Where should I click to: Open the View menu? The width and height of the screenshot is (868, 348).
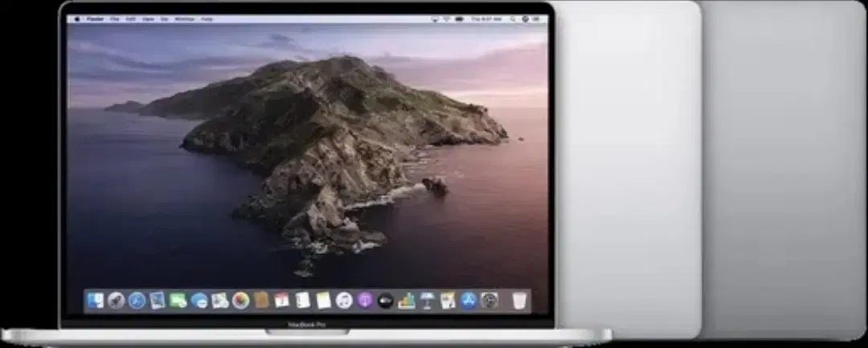[x=149, y=18]
